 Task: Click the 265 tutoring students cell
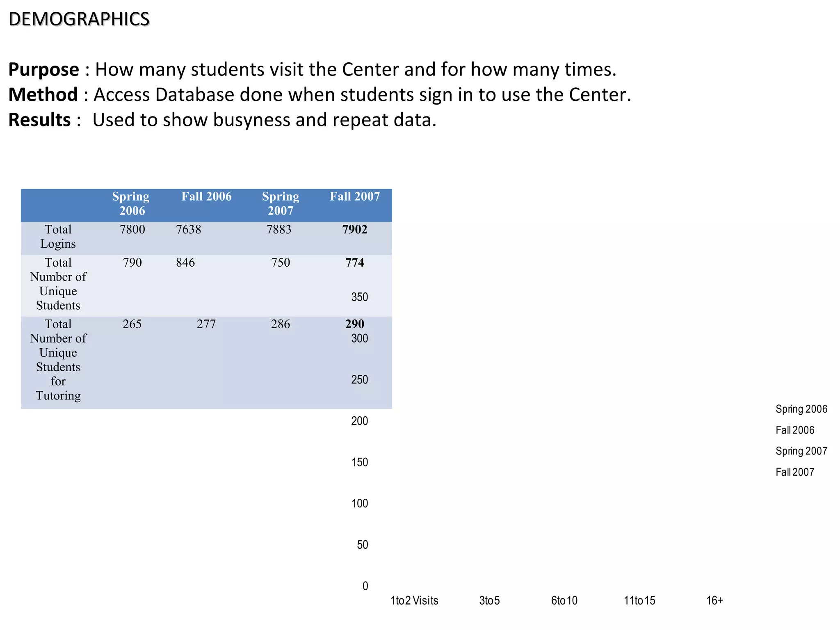[132, 324]
